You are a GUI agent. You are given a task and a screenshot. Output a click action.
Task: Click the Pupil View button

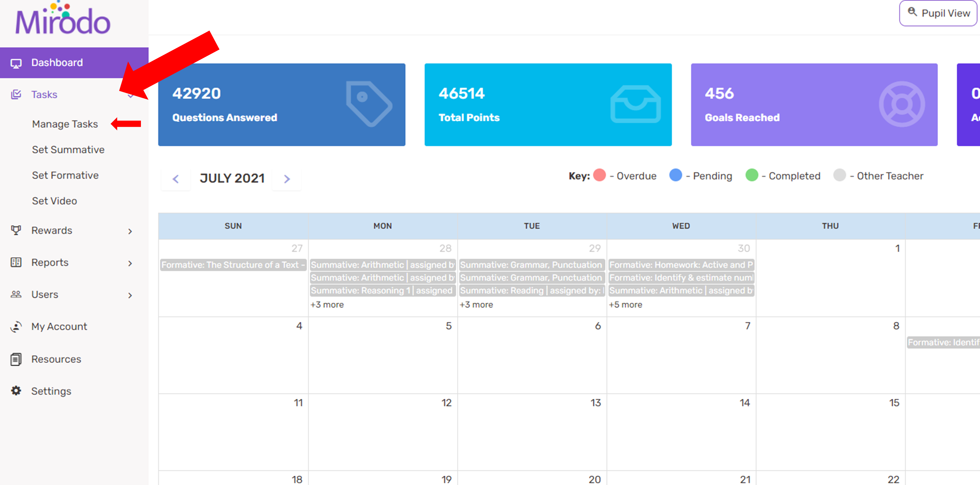click(938, 13)
